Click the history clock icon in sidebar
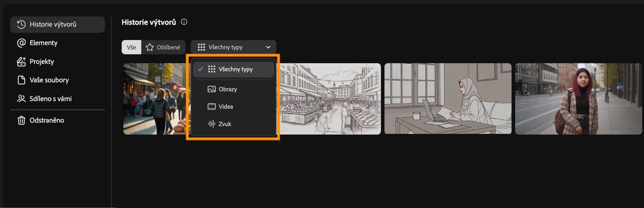 pyautogui.click(x=21, y=24)
